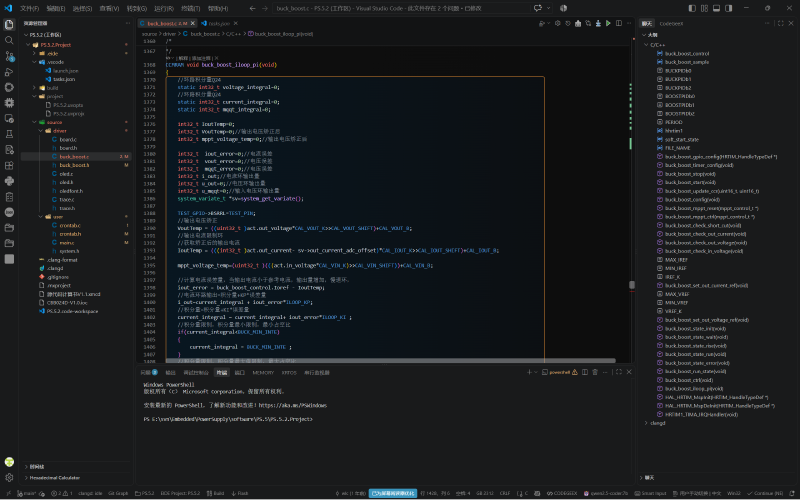Screen dimensions: 800x500
Task: Open the Explorer view in activity bar
Action: point(9,24)
